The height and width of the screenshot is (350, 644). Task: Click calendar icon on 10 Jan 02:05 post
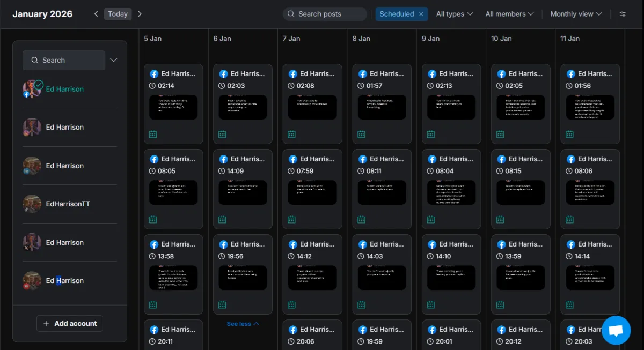[500, 134]
